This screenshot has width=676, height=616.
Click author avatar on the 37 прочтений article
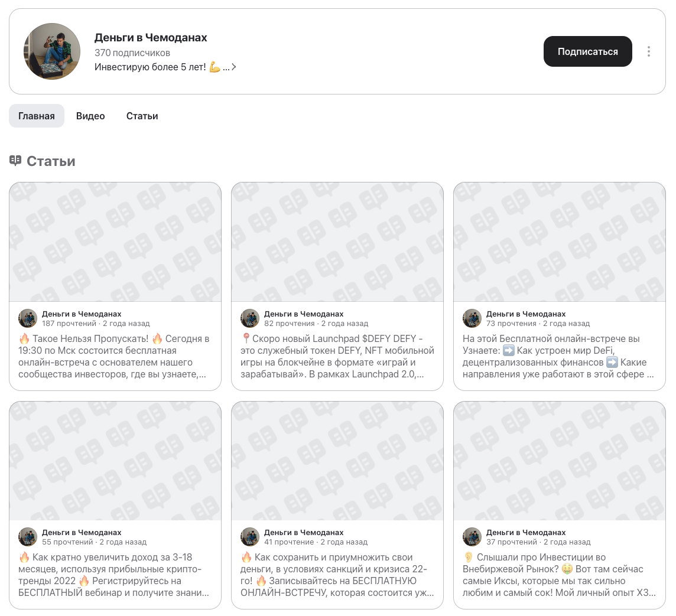472,537
